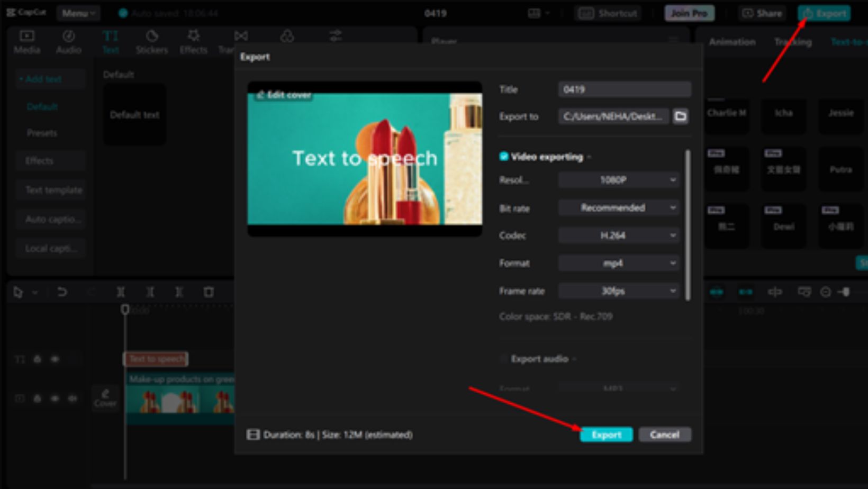Click the Join Pro button
The image size is (868, 489).
click(x=689, y=13)
